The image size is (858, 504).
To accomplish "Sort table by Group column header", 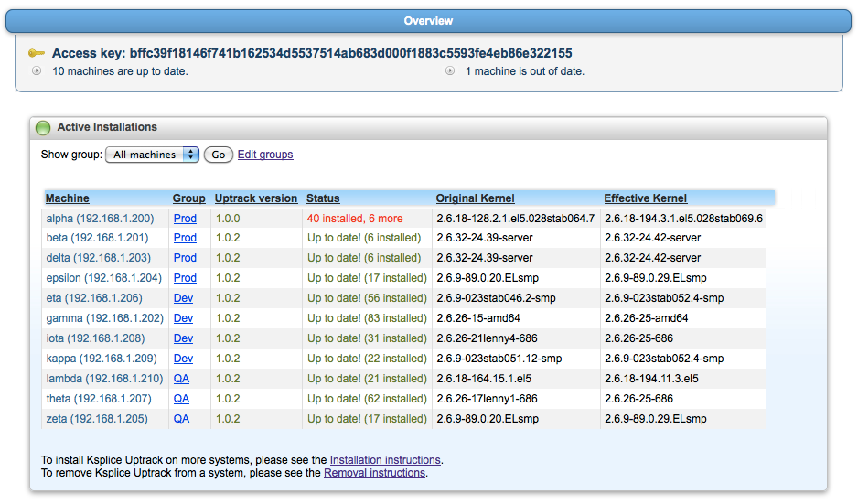I will (x=188, y=198).
